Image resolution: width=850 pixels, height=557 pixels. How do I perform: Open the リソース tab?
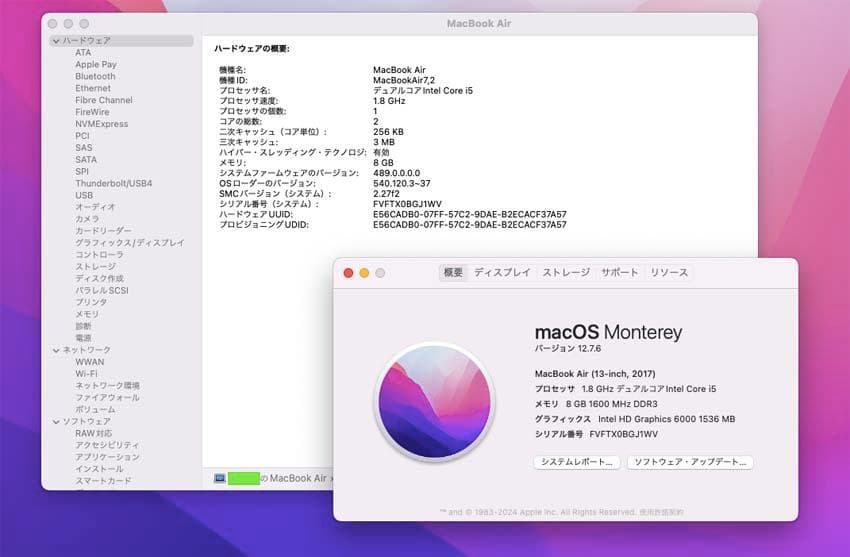click(669, 273)
